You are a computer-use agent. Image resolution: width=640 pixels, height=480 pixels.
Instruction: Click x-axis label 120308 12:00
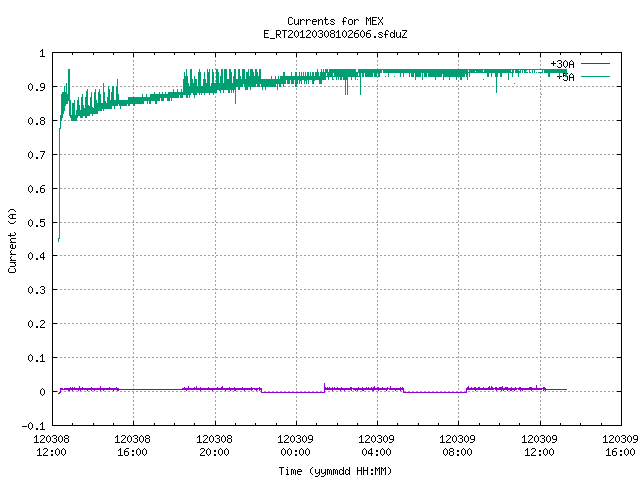pos(51,446)
